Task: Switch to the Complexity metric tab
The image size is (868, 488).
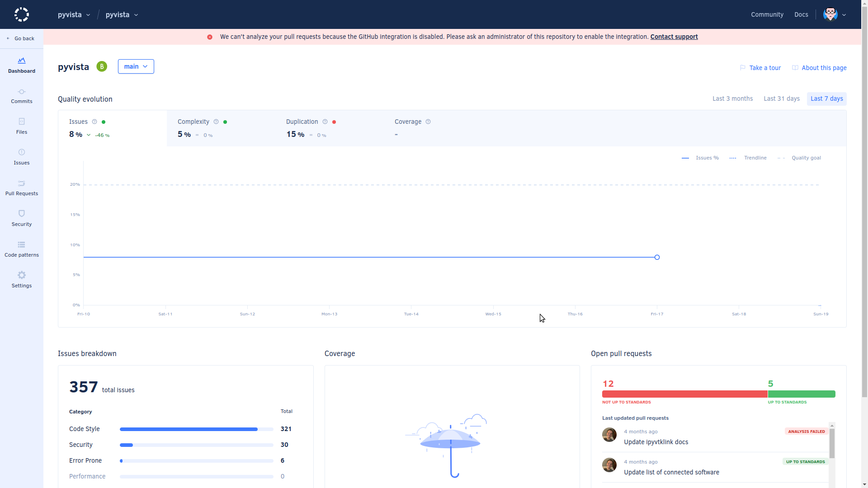Action: click(x=221, y=128)
